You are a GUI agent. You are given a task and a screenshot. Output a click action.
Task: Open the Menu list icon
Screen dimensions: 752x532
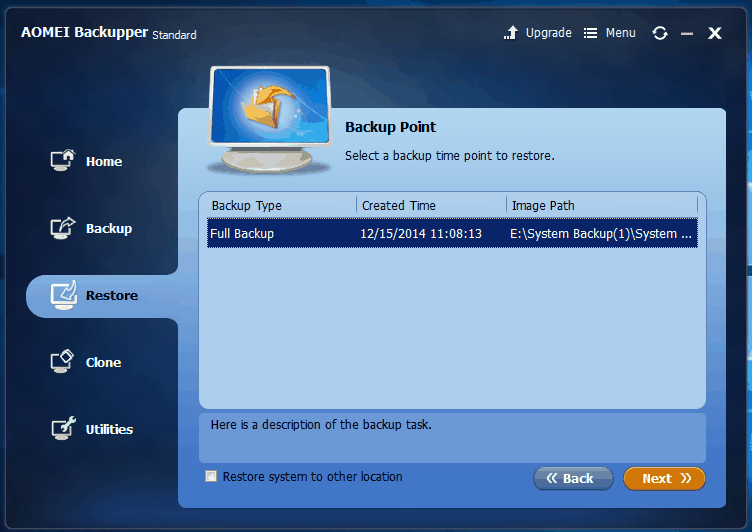[x=590, y=33]
